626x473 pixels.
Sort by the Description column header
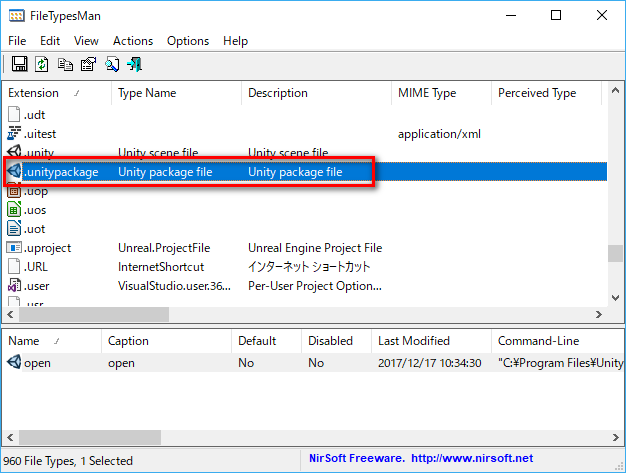(316, 93)
